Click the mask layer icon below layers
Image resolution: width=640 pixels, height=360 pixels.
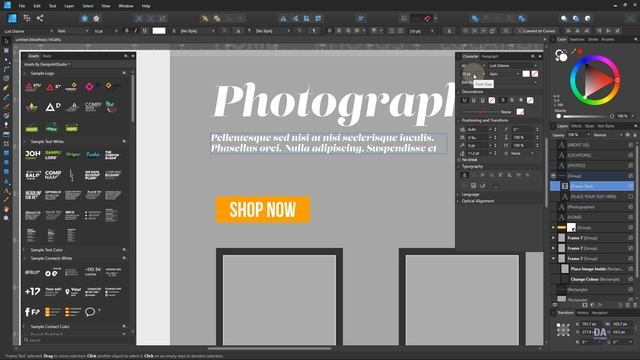(585, 305)
